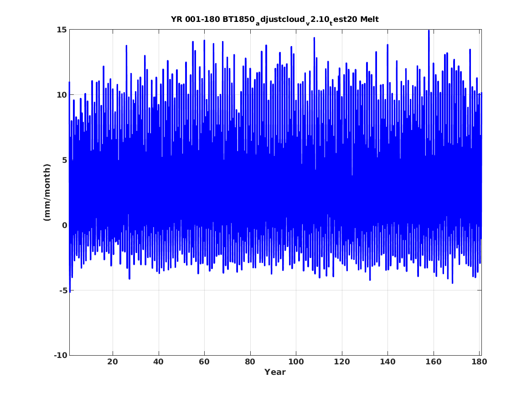Click the x-axis tick label '140'
This screenshot has width=532, height=399.
[387, 362]
